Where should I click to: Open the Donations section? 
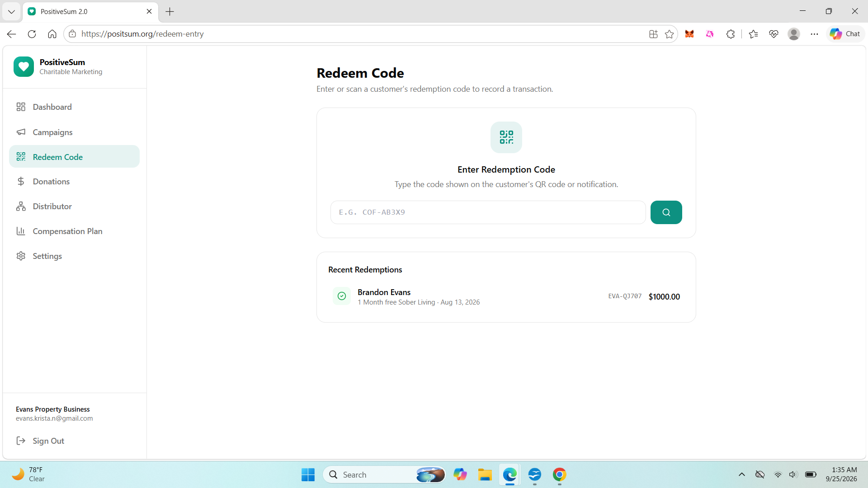74,182
